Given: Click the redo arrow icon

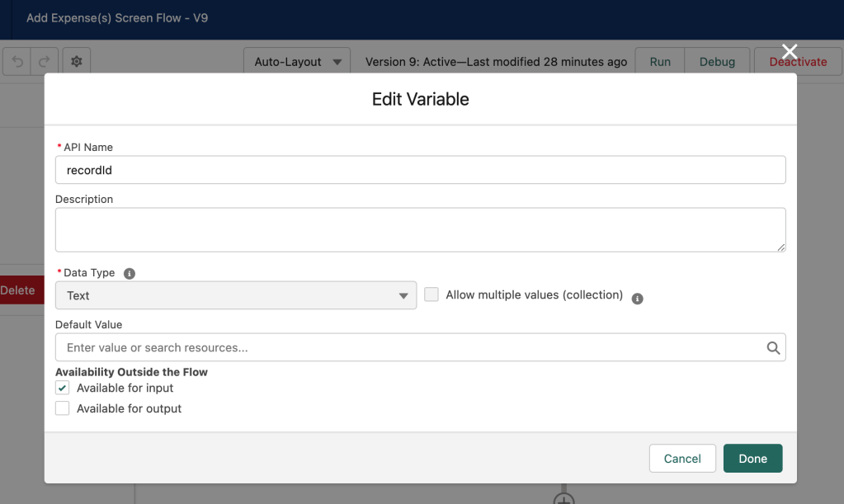Looking at the screenshot, I should coord(45,62).
